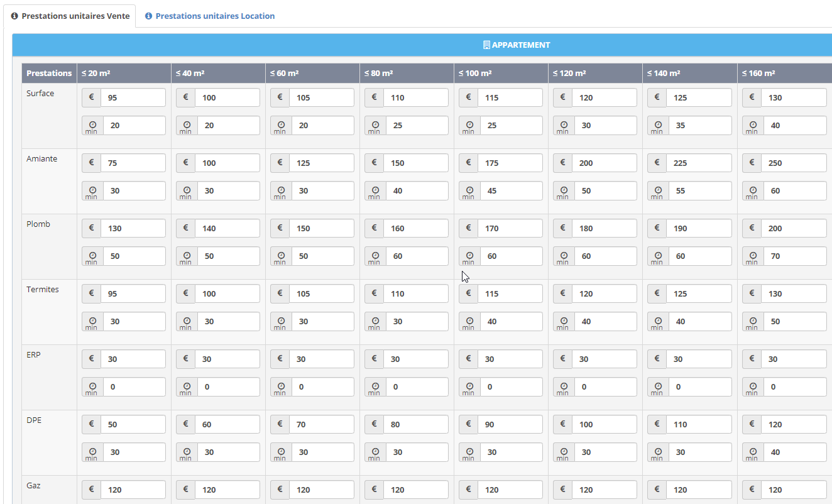Click the ERP row label
This screenshot has width=832, height=504.
pos(33,354)
